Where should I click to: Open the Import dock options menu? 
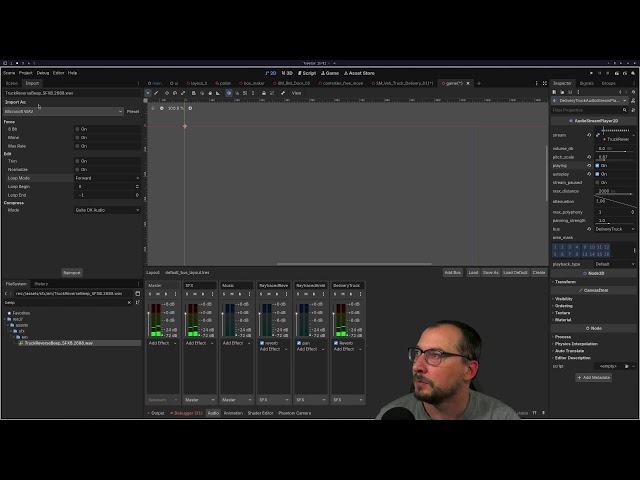(x=138, y=83)
